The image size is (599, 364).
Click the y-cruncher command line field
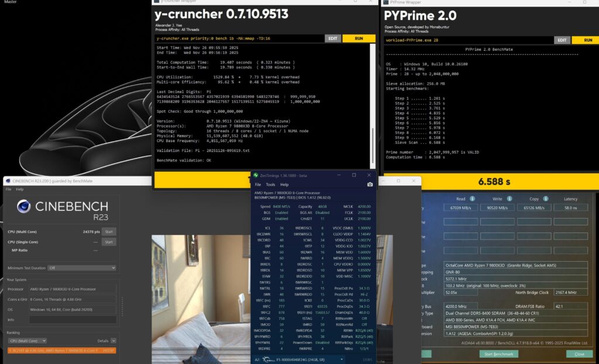(x=239, y=39)
